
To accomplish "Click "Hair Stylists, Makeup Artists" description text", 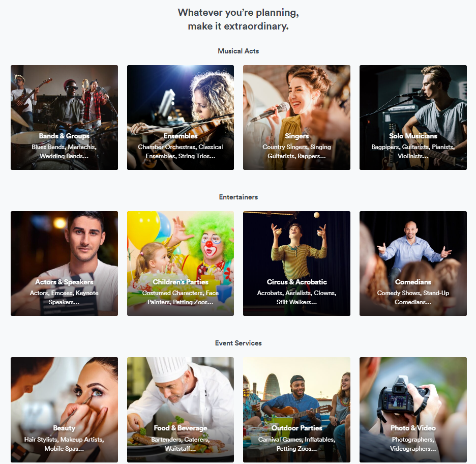I will click(x=64, y=440).
